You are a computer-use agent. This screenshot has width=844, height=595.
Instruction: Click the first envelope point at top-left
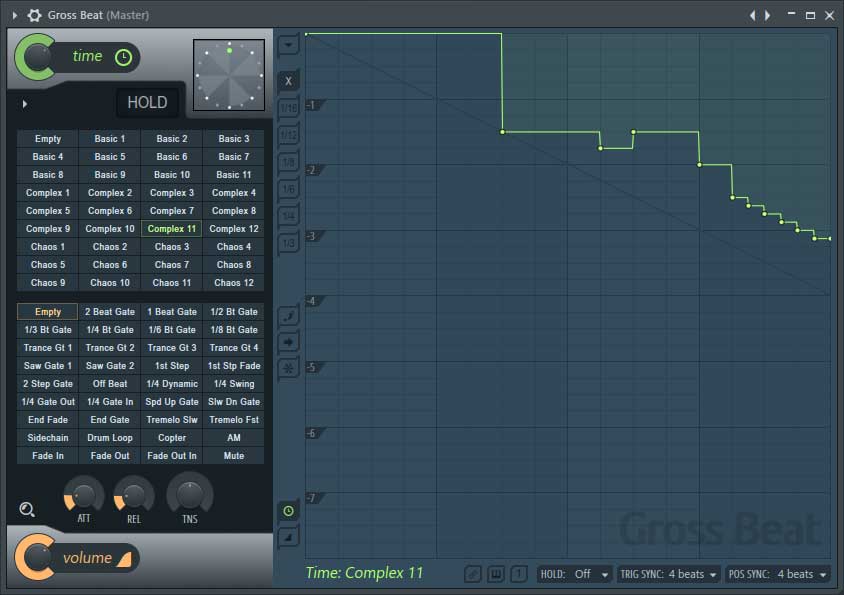306,34
